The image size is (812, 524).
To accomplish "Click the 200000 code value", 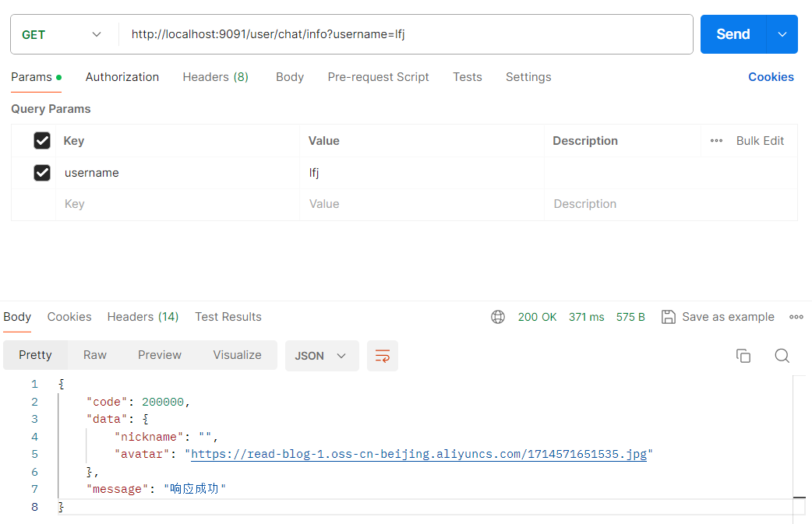I will coord(163,402).
